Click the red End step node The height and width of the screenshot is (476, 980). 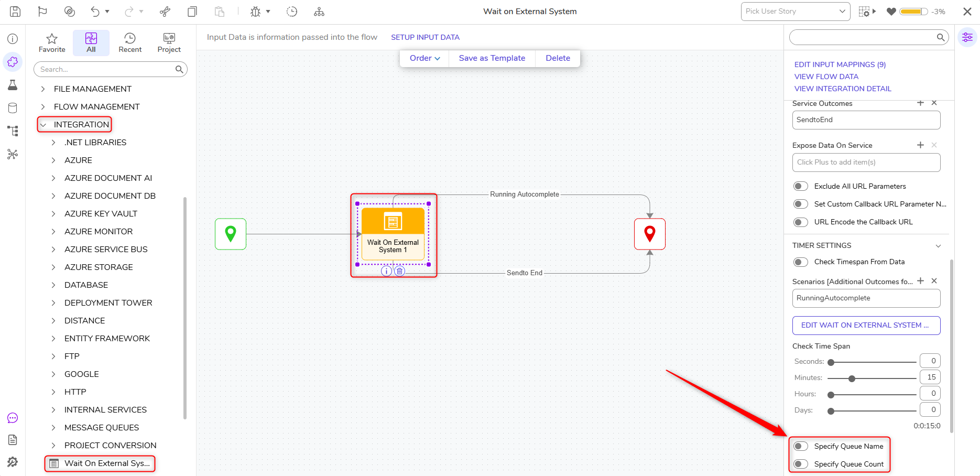coord(650,234)
